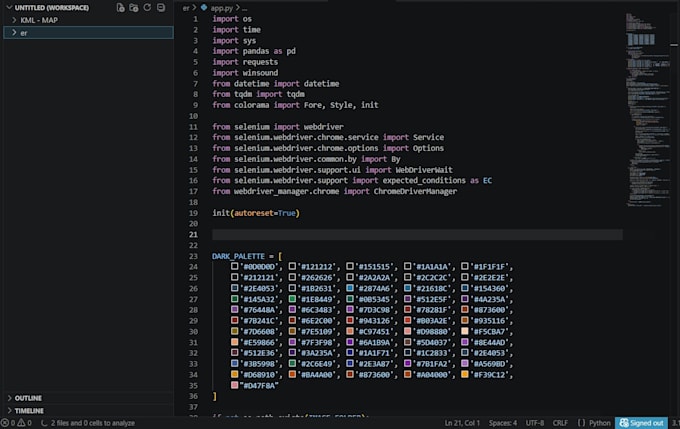The image size is (680, 429).
Task: Click the warnings triangle in the status bar
Action: (x=21, y=422)
